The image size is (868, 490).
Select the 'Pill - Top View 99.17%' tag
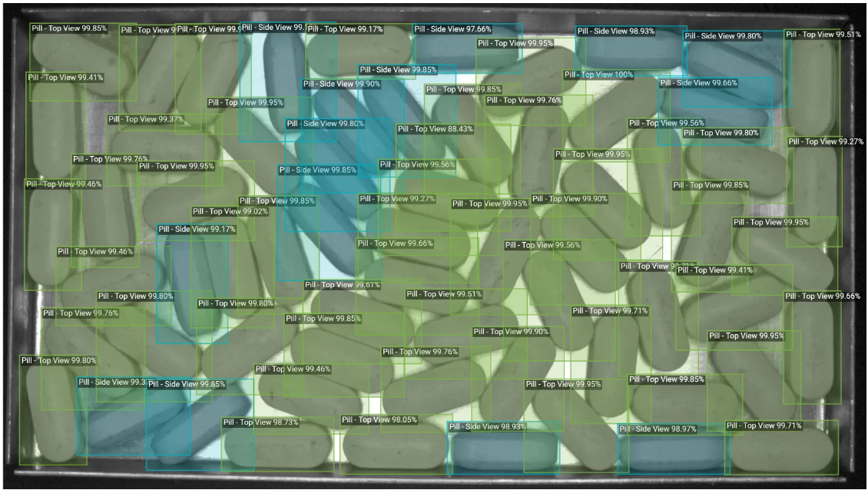[x=345, y=29]
